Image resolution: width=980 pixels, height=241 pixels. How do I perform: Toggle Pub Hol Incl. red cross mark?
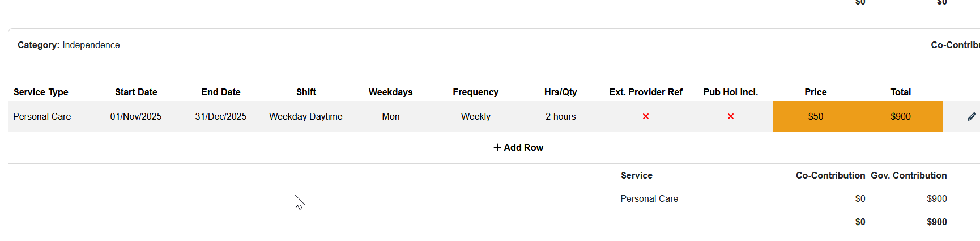[x=730, y=116]
